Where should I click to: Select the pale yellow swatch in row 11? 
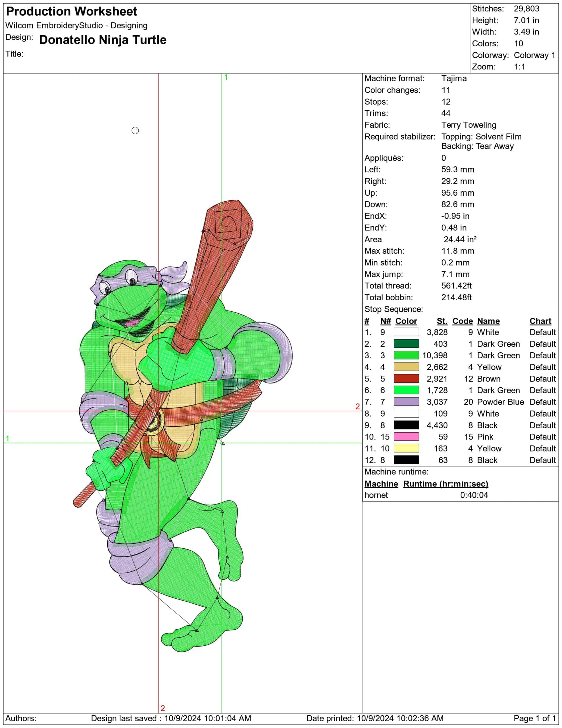point(406,448)
